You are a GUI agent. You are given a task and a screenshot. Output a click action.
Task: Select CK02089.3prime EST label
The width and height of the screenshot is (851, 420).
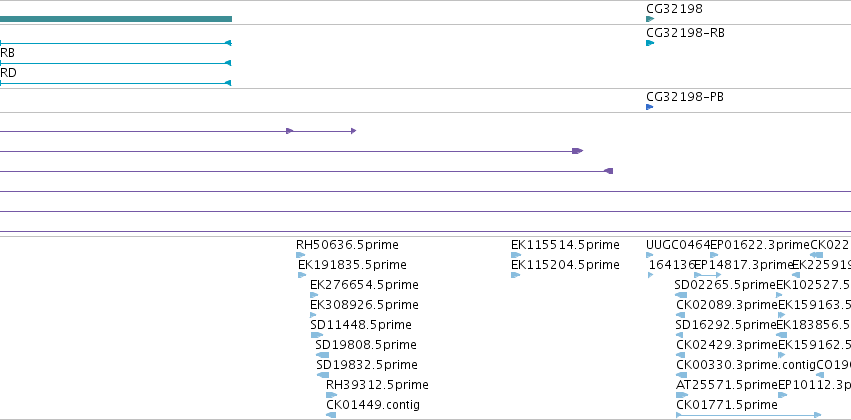(727, 305)
